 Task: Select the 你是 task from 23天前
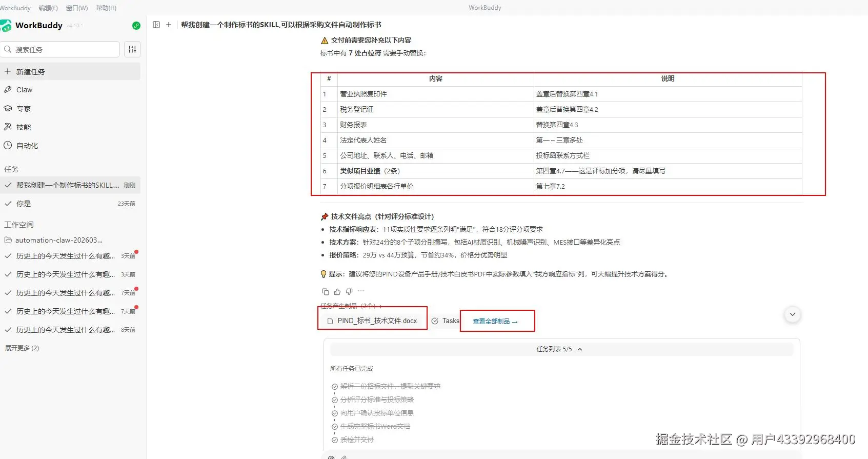(x=70, y=204)
